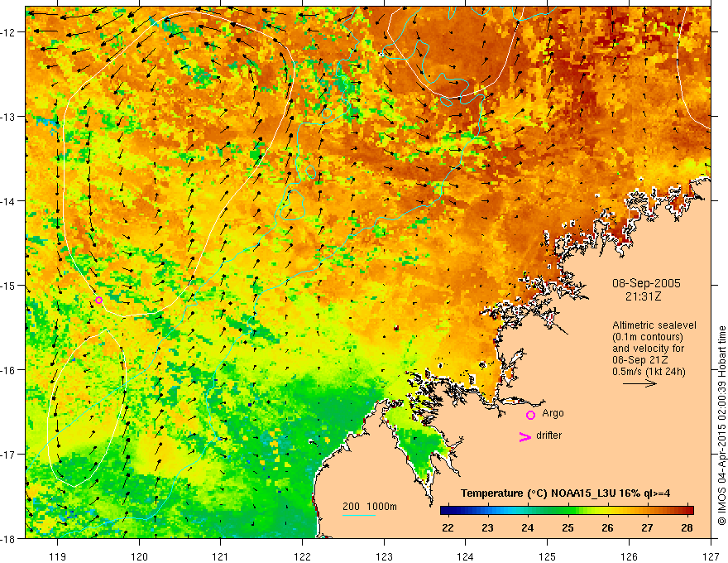Image resolution: width=728 pixels, height=563 pixels.
Task: Click the 'Altimetric sealevel' label
Action: [x=654, y=325]
